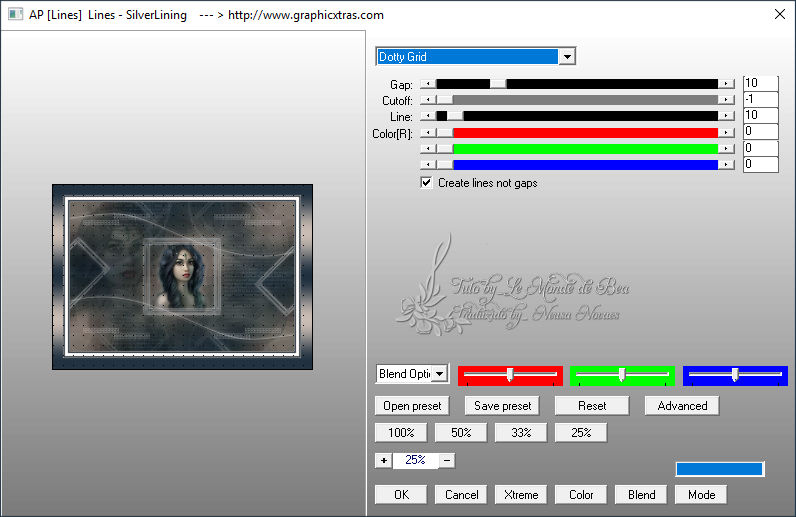
Task: Set preview zoom to 100%
Action: (401, 433)
